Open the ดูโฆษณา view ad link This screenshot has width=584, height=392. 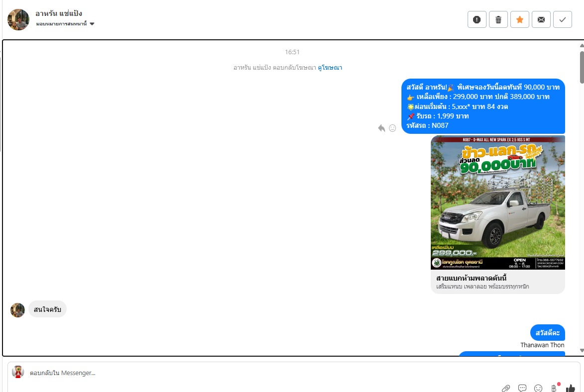[330, 68]
